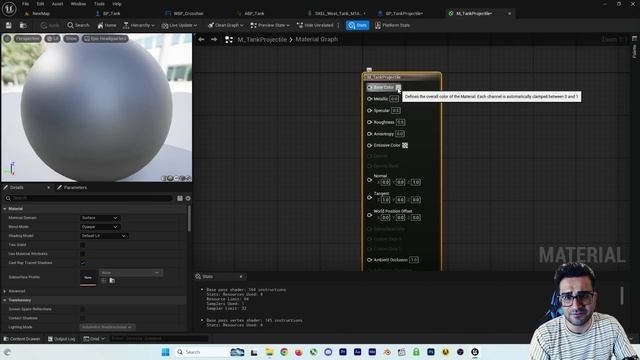The image size is (640, 360).
Task: Click the Tangent input pin
Action: [x=369, y=197]
